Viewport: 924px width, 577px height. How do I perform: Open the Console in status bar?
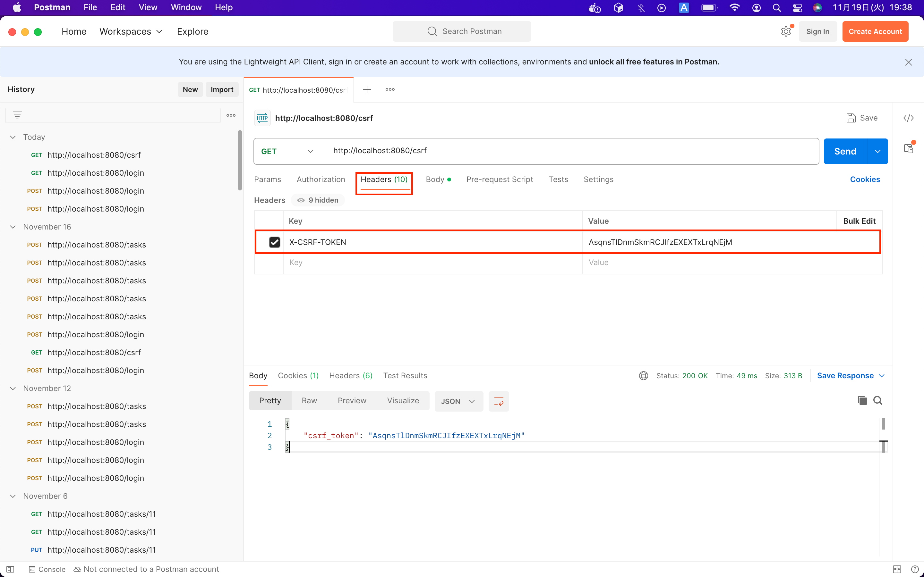point(47,569)
